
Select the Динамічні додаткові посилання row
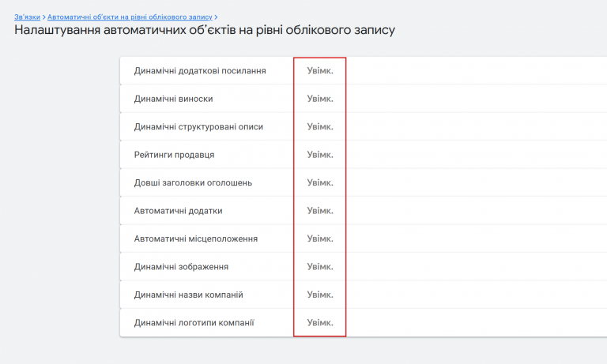(200, 70)
